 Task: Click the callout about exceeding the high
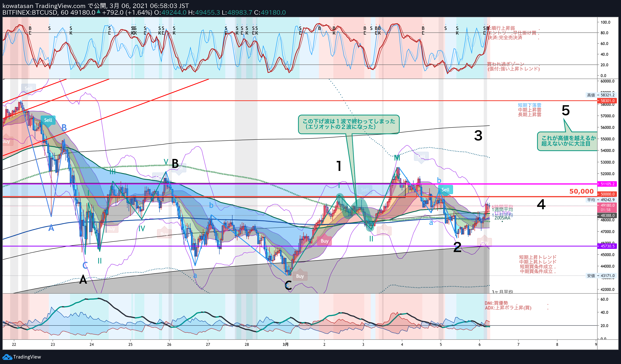tap(568, 141)
